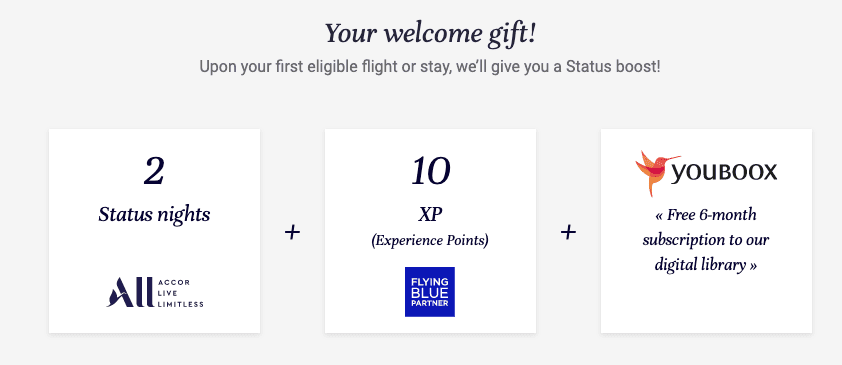This screenshot has width=842, height=365.
Task: Click the large number 2
Action: 154,172
